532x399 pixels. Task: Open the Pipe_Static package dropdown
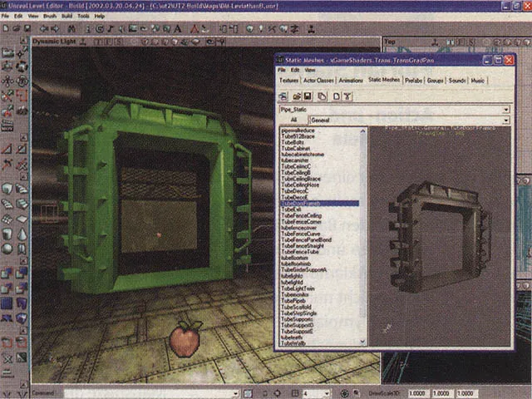pos(505,109)
